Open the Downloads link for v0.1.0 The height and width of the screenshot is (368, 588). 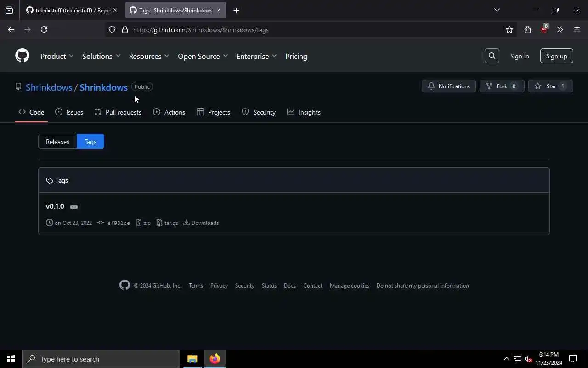point(201,223)
